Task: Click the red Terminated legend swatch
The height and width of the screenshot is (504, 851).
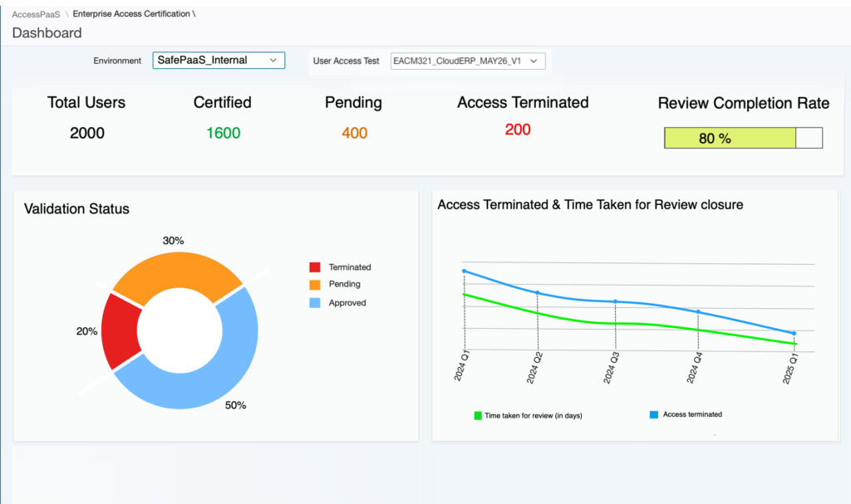Action: (x=315, y=267)
